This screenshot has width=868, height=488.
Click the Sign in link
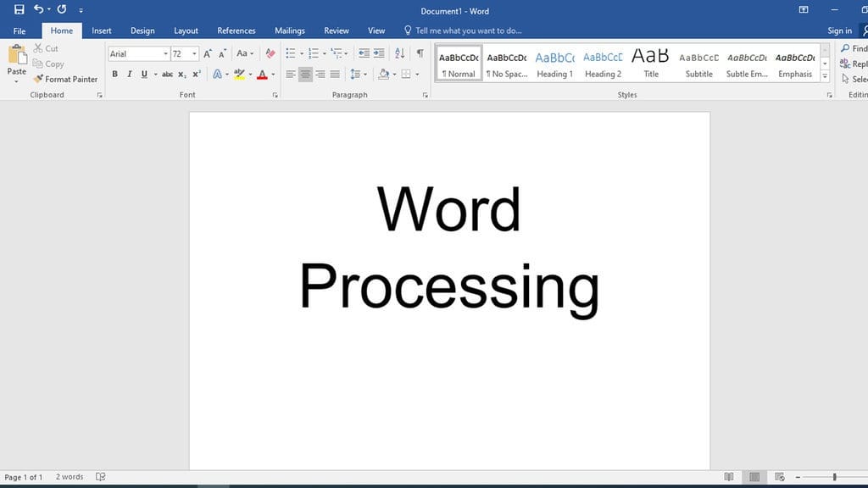click(839, 30)
